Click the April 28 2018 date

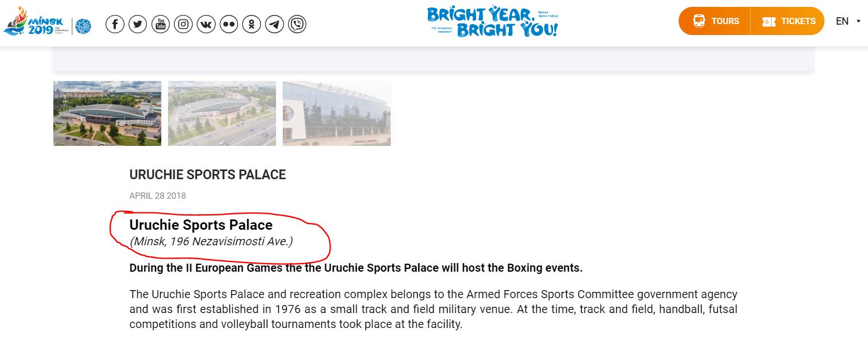pos(158,196)
